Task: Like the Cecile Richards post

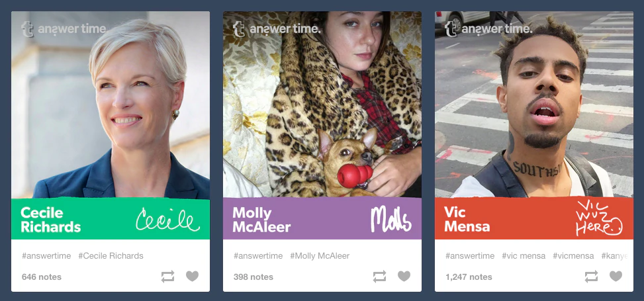Action: (192, 276)
